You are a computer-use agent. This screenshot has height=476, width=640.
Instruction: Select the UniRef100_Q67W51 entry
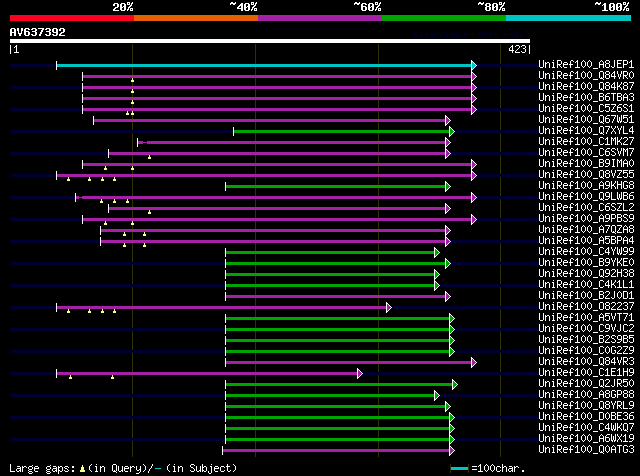[x=586, y=120]
